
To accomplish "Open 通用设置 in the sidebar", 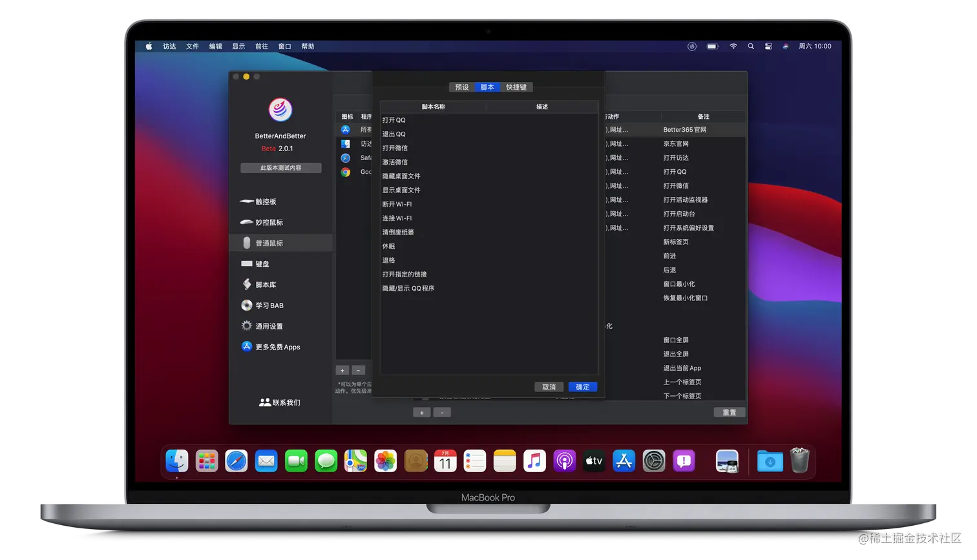I will pyautogui.click(x=280, y=326).
